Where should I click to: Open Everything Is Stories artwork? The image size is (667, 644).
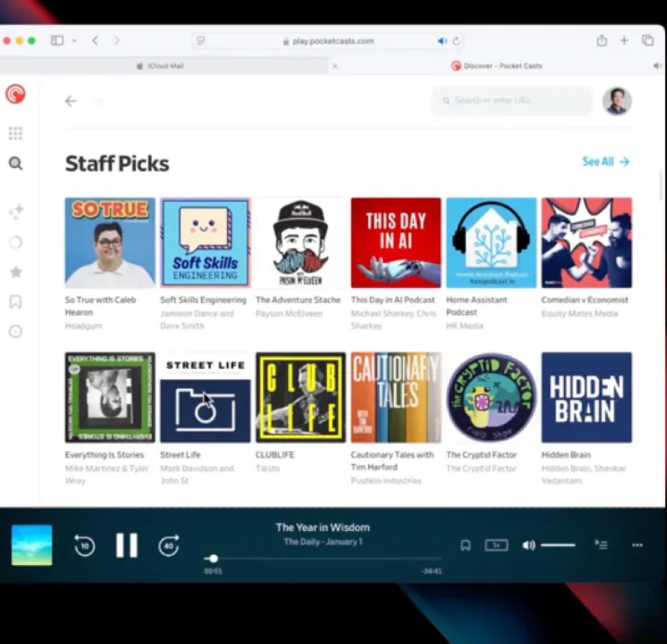coord(109,398)
